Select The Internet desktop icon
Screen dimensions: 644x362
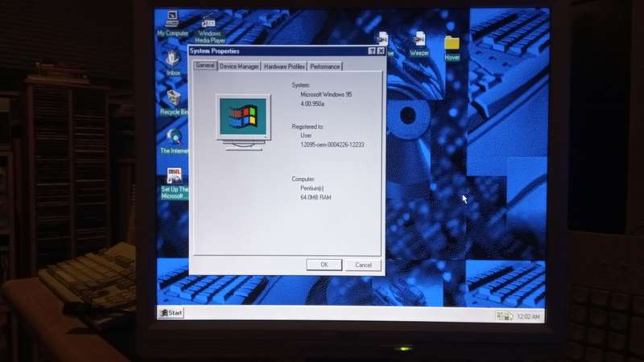[174, 142]
